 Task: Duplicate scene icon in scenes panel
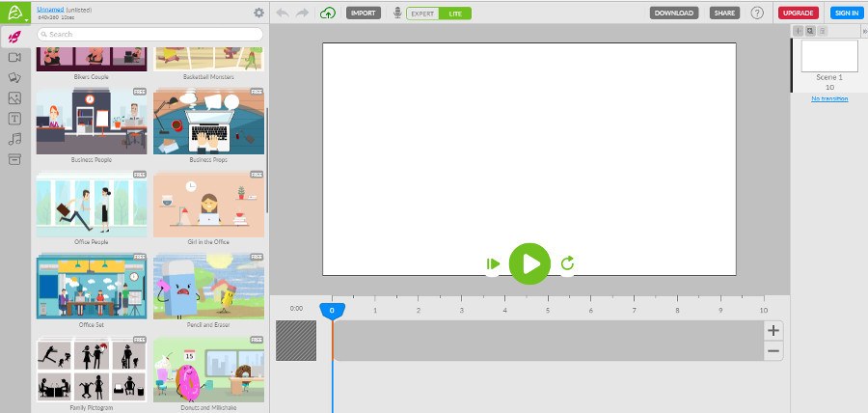click(x=810, y=31)
